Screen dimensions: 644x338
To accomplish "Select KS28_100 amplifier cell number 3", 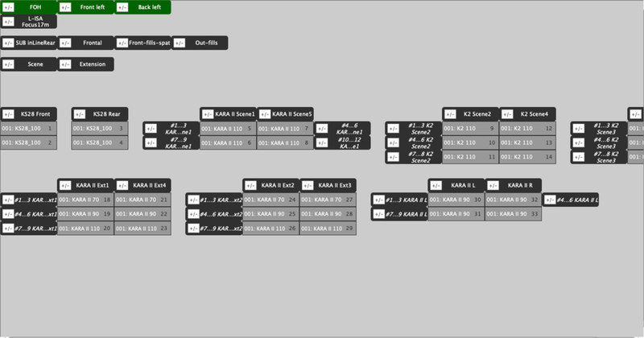I will 100,129.
